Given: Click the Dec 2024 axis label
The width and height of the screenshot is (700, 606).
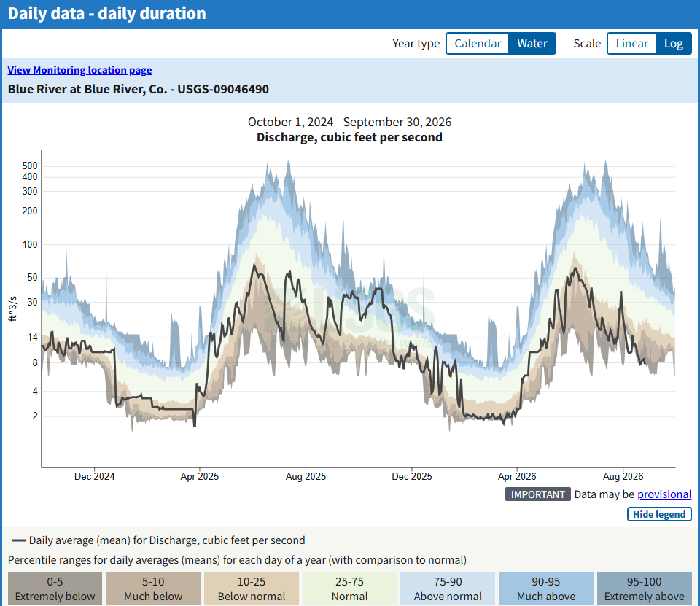Looking at the screenshot, I should point(94,476).
